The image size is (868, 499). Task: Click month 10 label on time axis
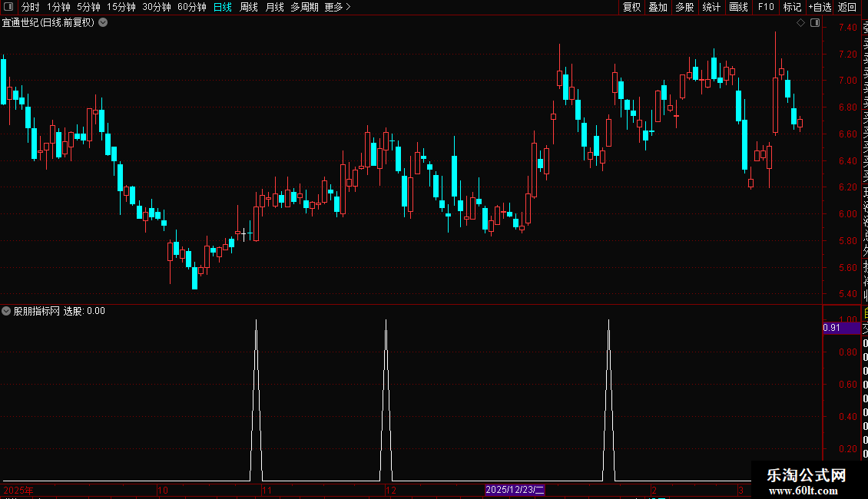pos(163,490)
